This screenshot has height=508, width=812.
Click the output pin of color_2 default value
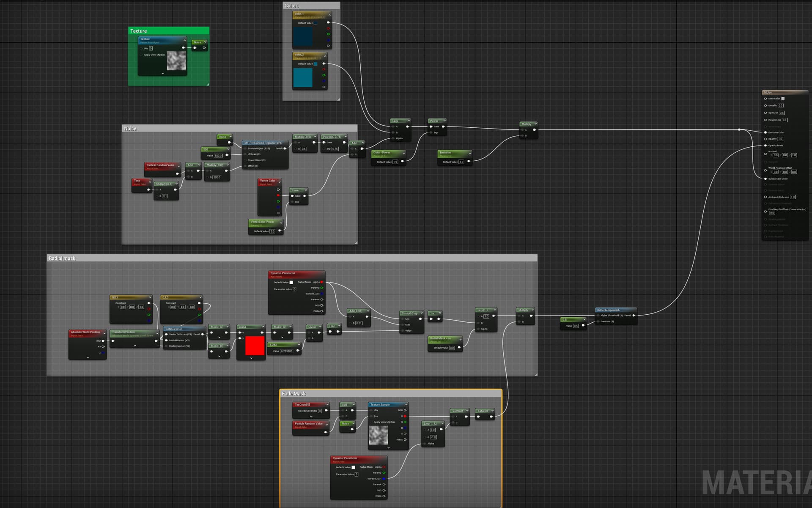324,64
